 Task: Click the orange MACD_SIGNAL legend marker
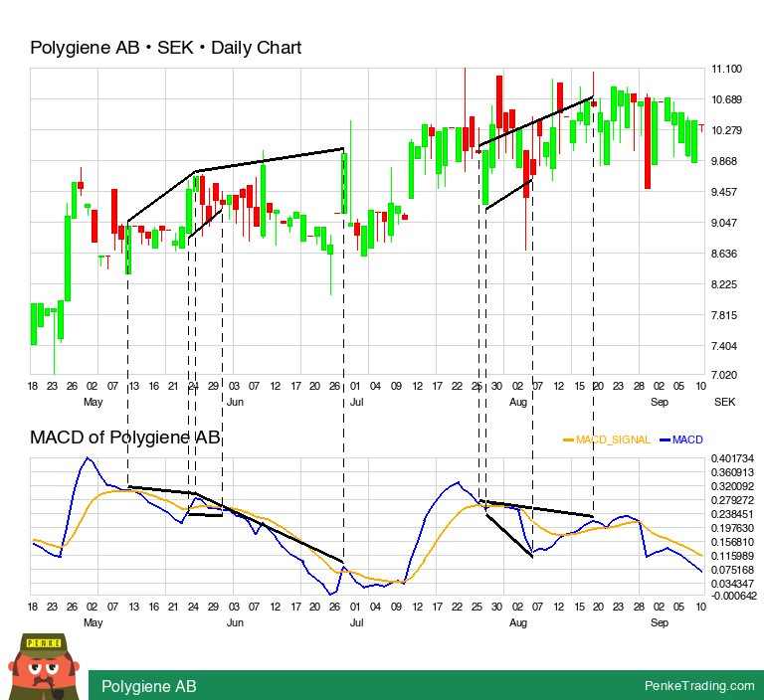[569, 439]
